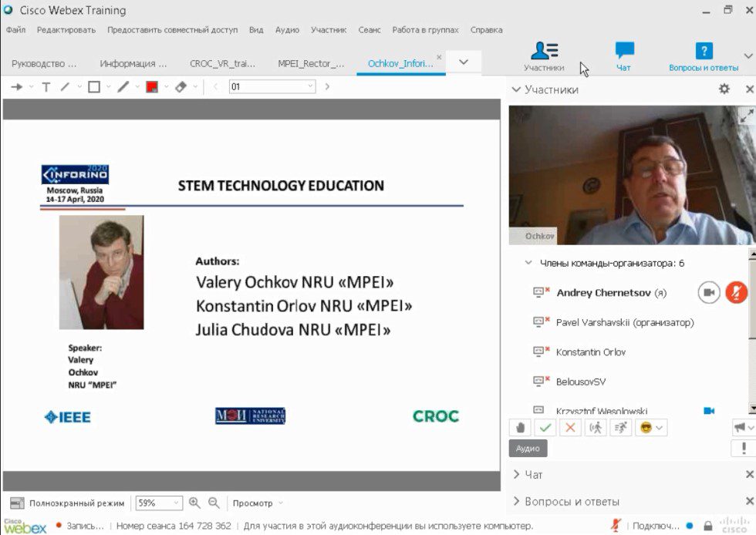Collapse the Члены команды-организатора group
756x535 pixels.
[528, 263]
